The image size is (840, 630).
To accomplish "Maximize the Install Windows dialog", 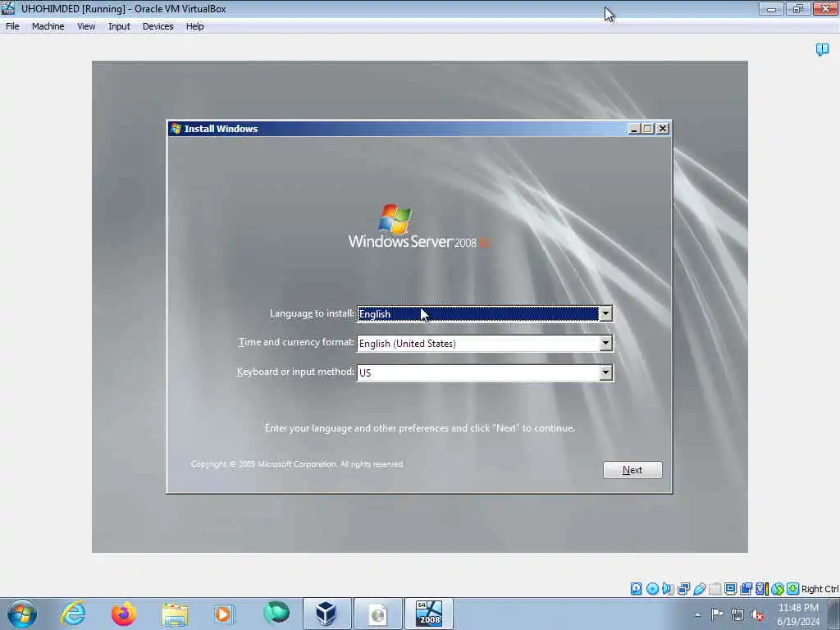I will coord(648,129).
